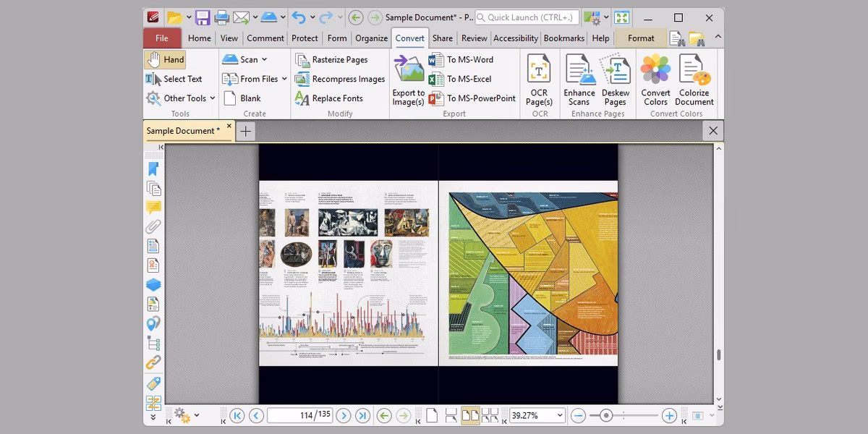Activate the Hand tool

[x=166, y=59]
